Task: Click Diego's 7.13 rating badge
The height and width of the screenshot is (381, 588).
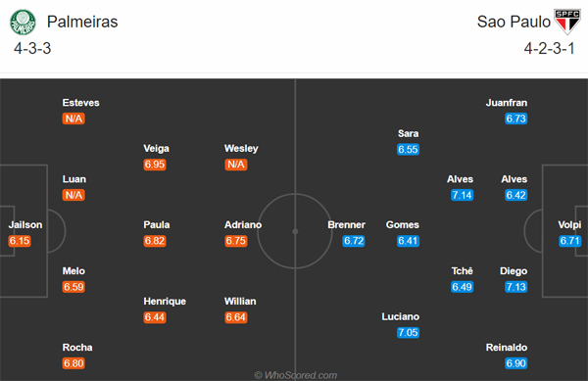Action: pos(516,287)
